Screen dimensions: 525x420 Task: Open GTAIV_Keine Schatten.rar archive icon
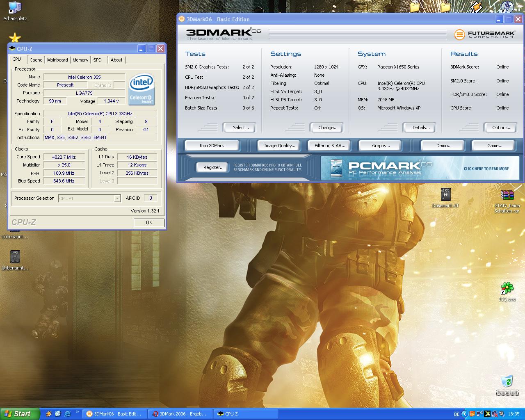507,195
